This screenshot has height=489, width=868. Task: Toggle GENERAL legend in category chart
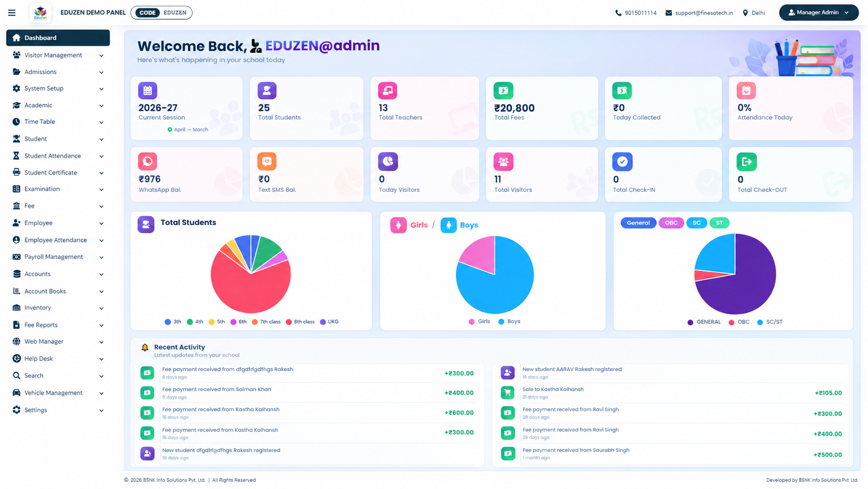(x=704, y=322)
